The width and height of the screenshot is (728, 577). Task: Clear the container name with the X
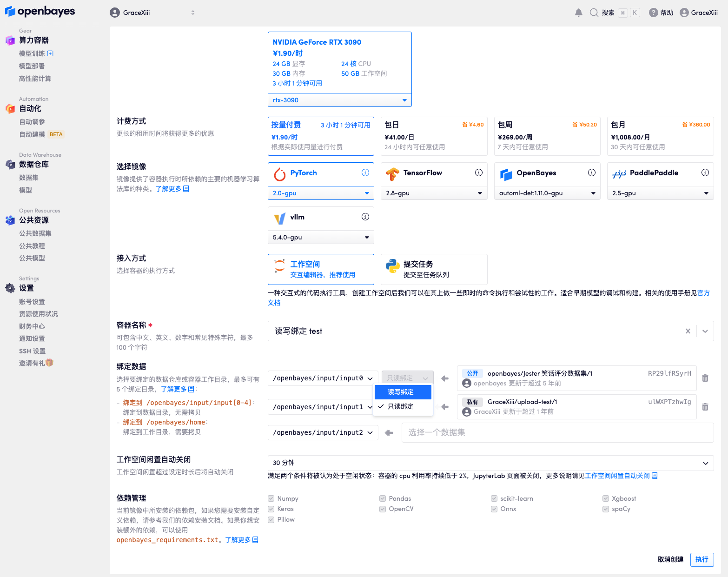[688, 331]
